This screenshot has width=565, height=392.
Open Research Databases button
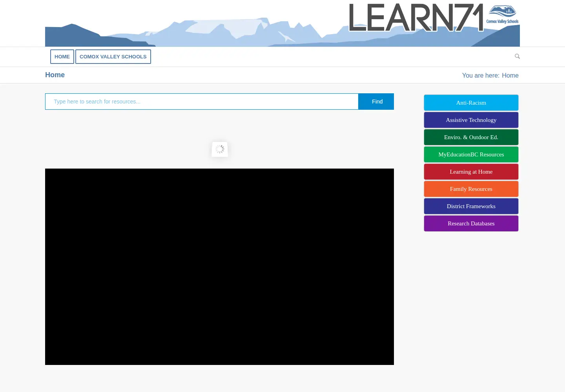(471, 223)
